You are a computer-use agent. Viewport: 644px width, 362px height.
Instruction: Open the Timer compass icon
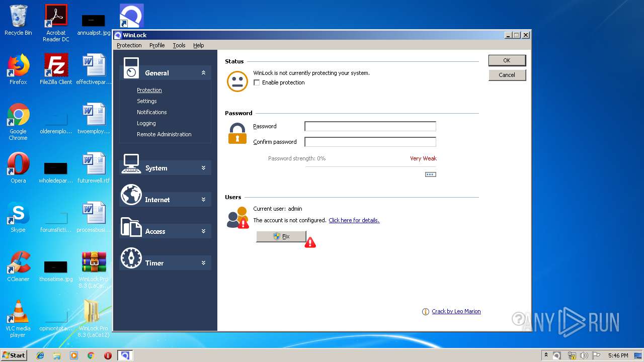tap(131, 258)
